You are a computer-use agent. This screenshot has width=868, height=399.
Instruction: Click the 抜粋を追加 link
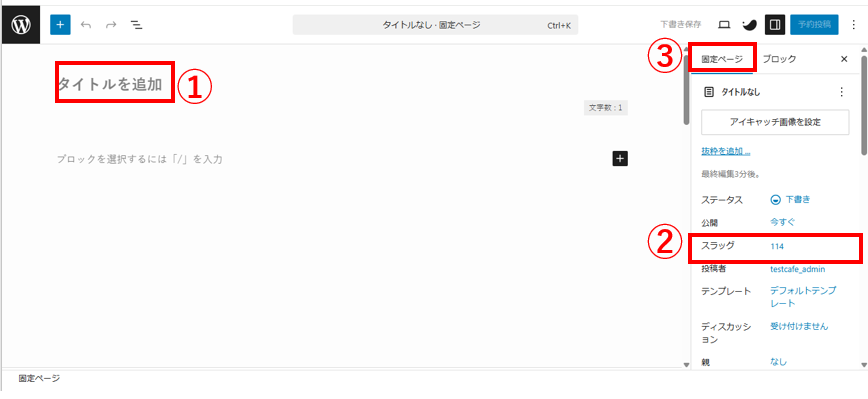coord(726,151)
